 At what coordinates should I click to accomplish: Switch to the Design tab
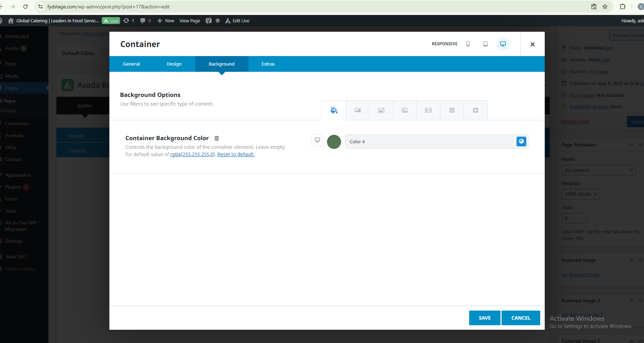[174, 64]
